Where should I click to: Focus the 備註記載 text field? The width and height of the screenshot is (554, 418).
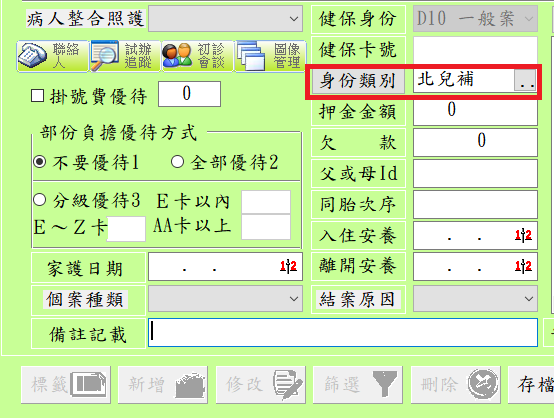pyautogui.click(x=343, y=332)
